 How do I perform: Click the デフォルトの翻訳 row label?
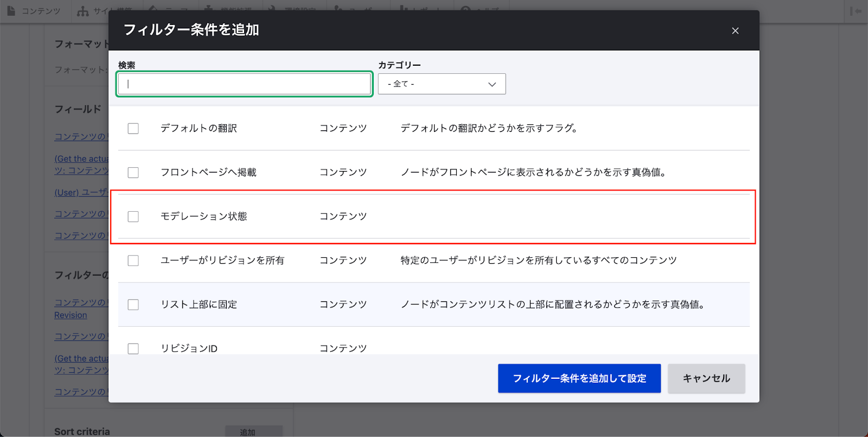(199, 129)
